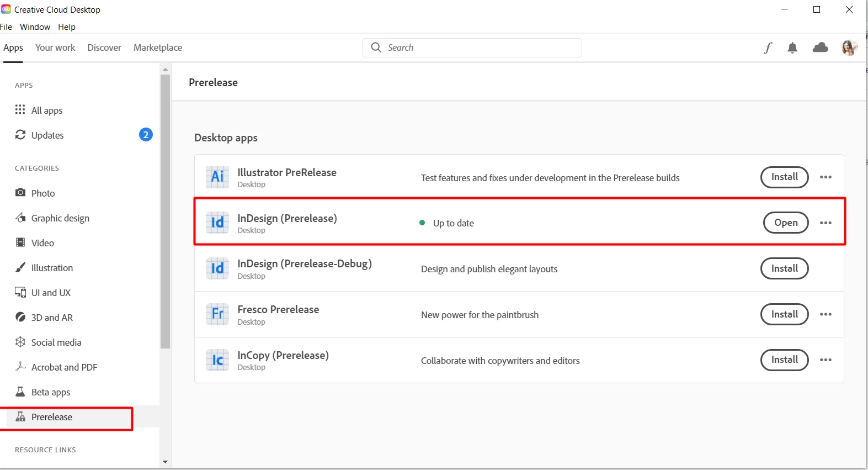The image size is (868, 470).
Task: Click the Social media icon
Action: tap(20, 342)
